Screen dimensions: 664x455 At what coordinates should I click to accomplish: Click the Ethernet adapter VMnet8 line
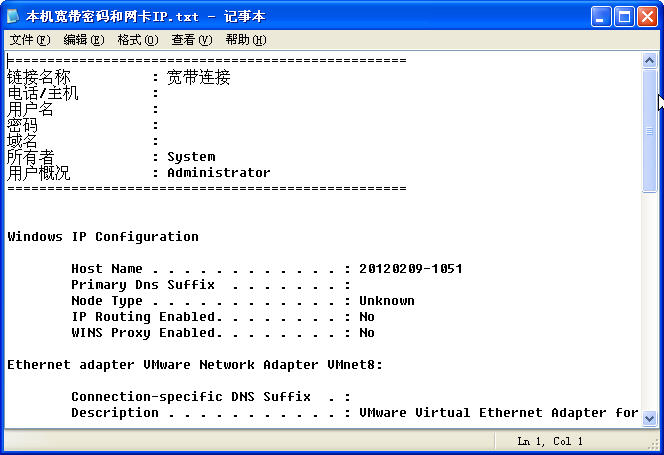pos(195,365)
